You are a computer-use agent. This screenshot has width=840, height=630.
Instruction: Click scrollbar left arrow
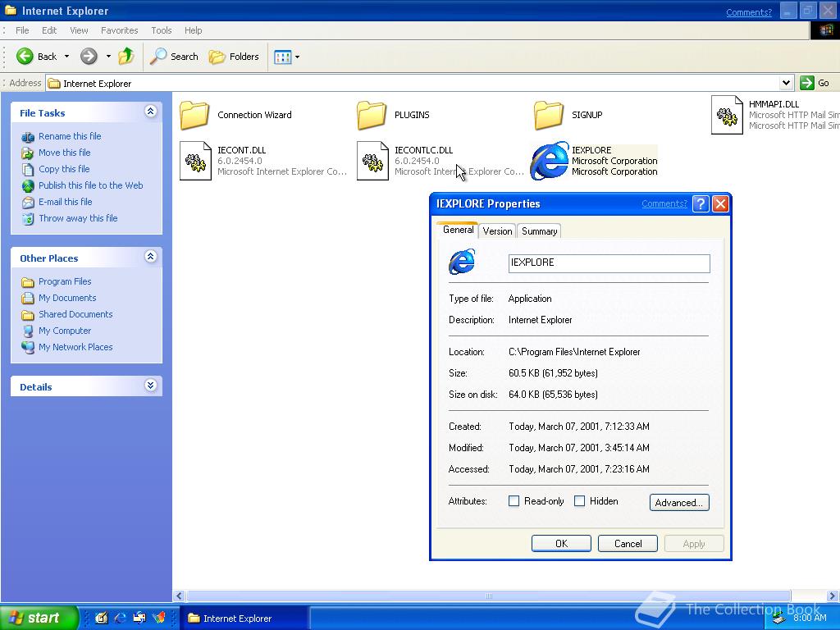click(x=180, y=596)
